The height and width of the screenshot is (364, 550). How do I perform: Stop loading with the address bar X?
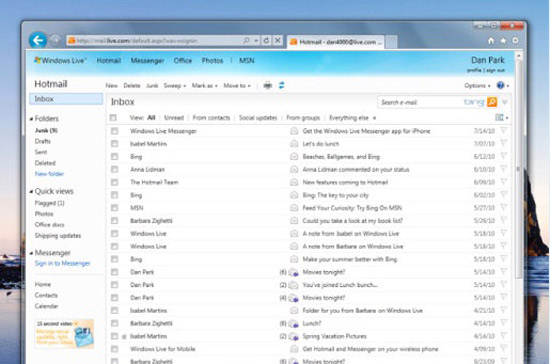coord(277,41)
